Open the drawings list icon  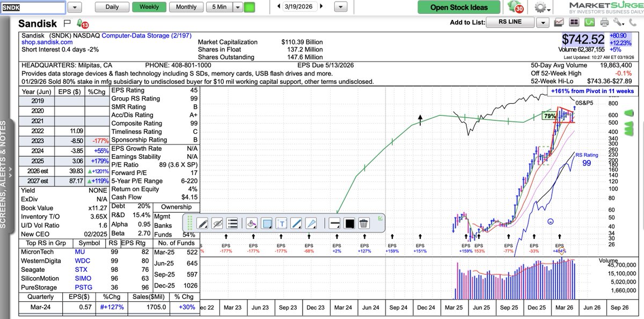click(232, 223)
